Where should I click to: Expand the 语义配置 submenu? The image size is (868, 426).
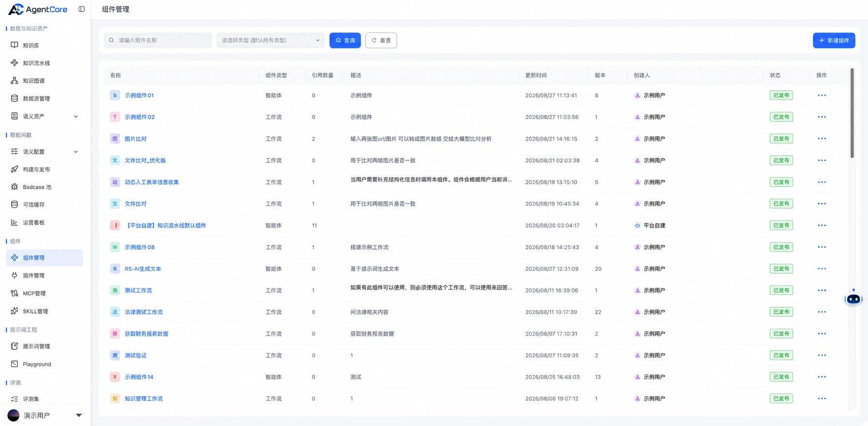click(76, 152)
